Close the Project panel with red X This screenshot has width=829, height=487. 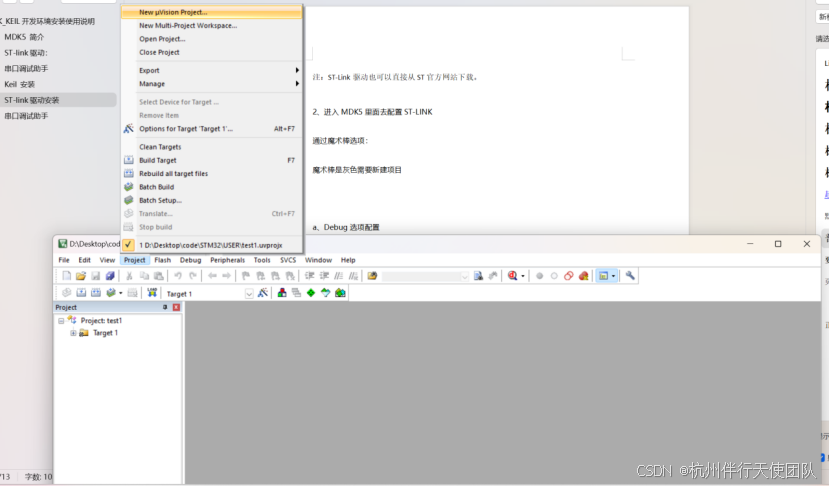click(x=177, y=307)
